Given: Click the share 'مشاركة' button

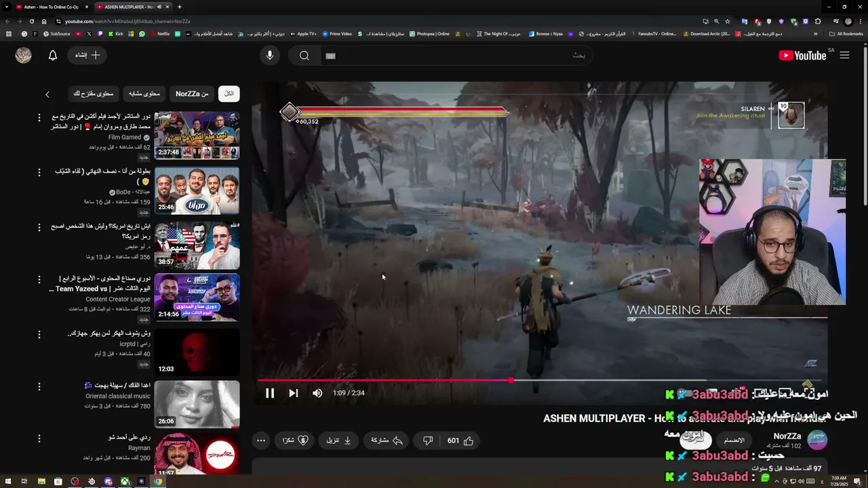Looking at the screenshot, I should click(x=387, y=441).
